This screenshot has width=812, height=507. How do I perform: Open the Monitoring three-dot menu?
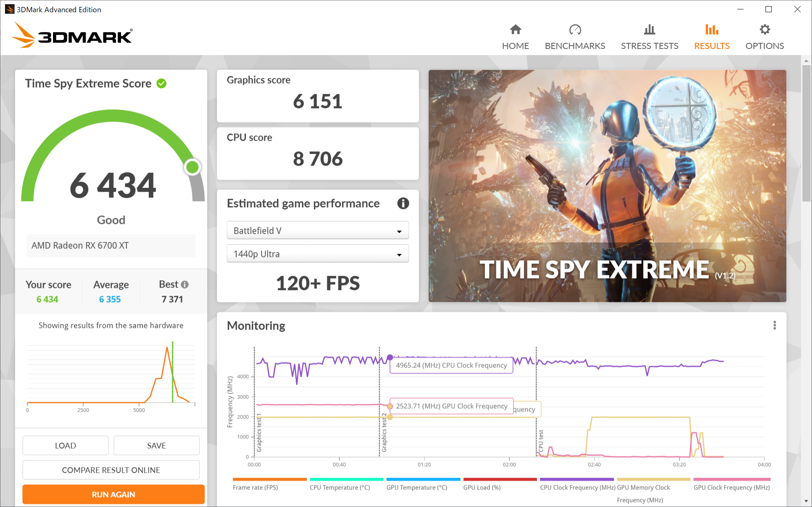[x=774, y=325]
